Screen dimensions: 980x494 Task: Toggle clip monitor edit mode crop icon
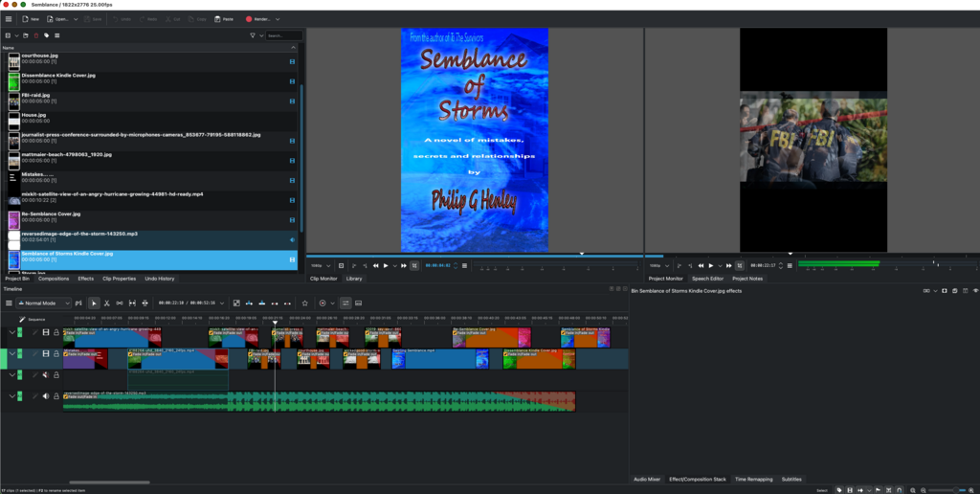point(414,266)
